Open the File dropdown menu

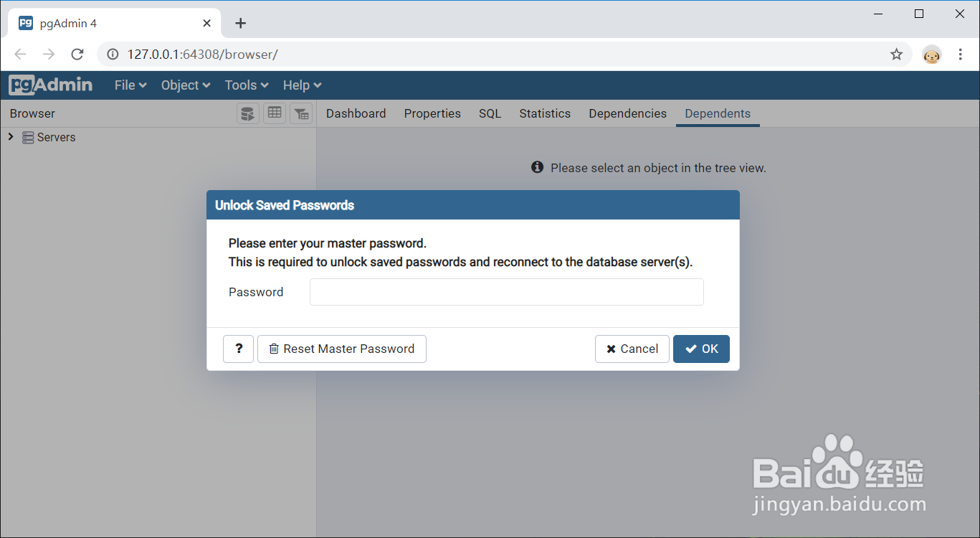[x=130, y=85]
